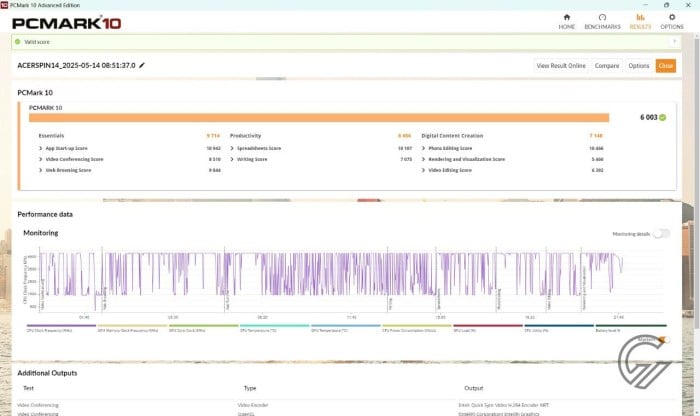The width and height of the screenshot is (700, 416).
Task: Select the CPU Clock Frequency legend color
Action: point(61,326)
